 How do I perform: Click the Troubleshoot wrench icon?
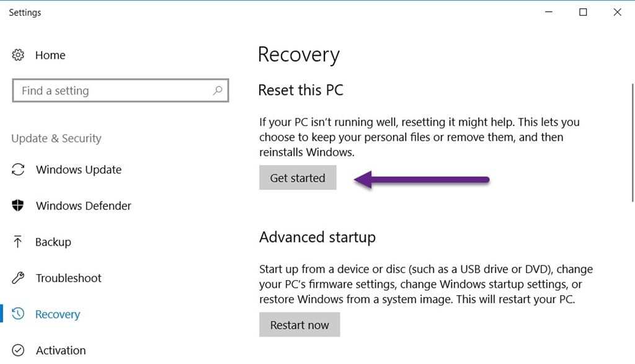[19, 278]
